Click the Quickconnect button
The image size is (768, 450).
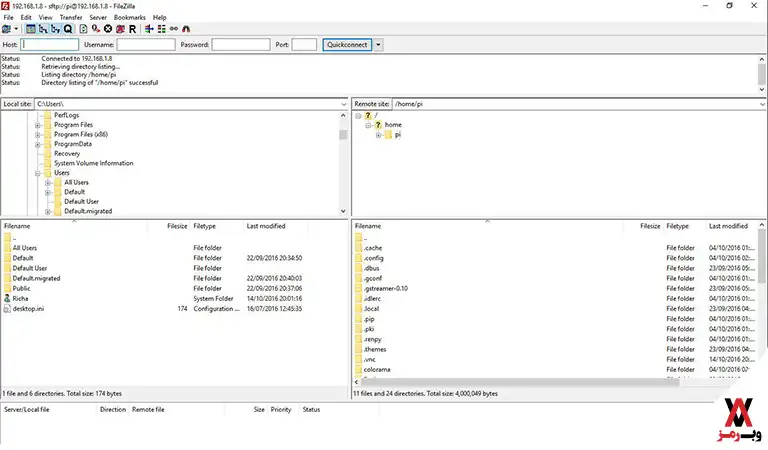(347, 45)
